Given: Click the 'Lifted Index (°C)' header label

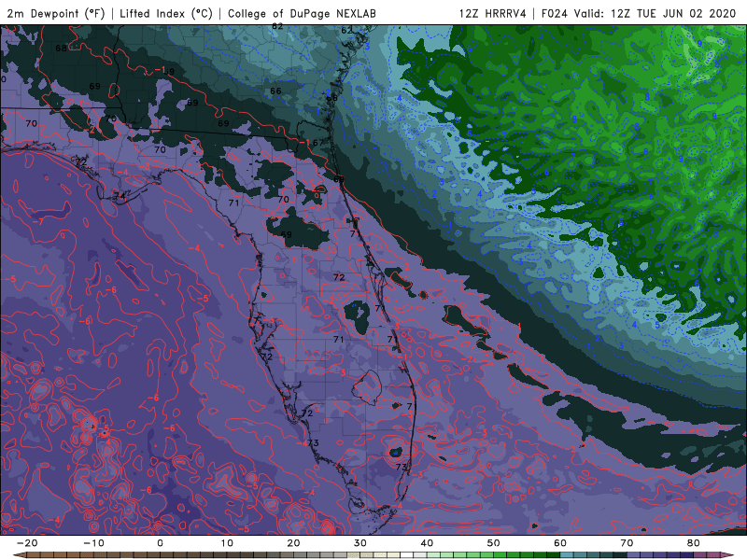Looking at the screenshot, I should 166,13.
